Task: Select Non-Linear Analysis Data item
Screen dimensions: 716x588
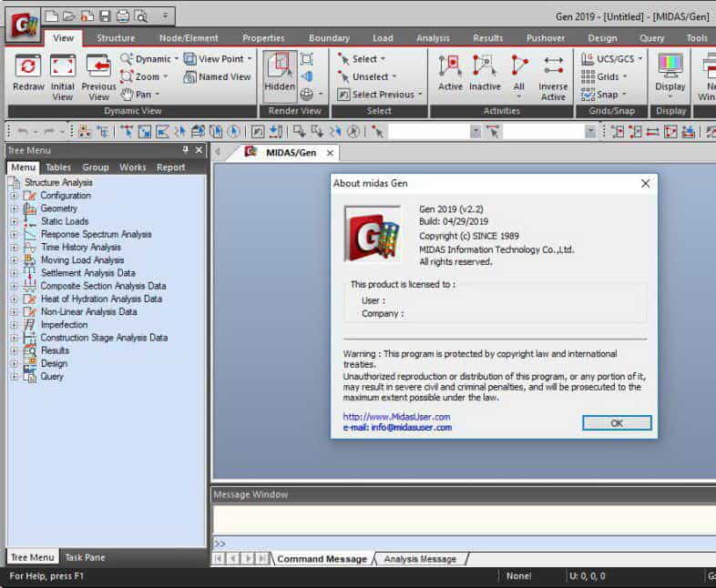Action: (x=89, y=311)
